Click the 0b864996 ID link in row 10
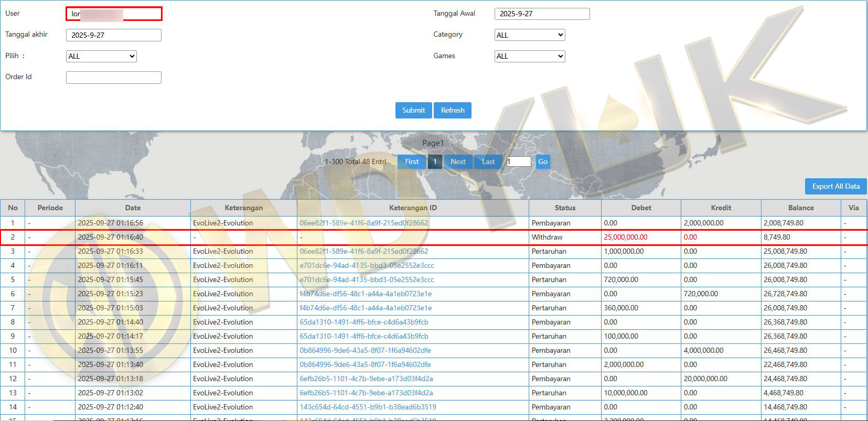Viewport: 868px width, 421px height. pos(365,350)
